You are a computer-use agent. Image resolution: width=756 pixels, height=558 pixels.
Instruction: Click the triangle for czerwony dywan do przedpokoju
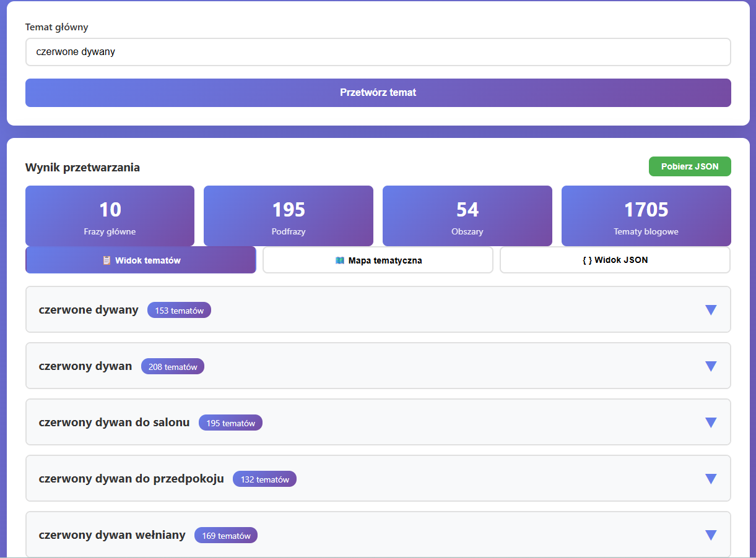pos(710,479)
